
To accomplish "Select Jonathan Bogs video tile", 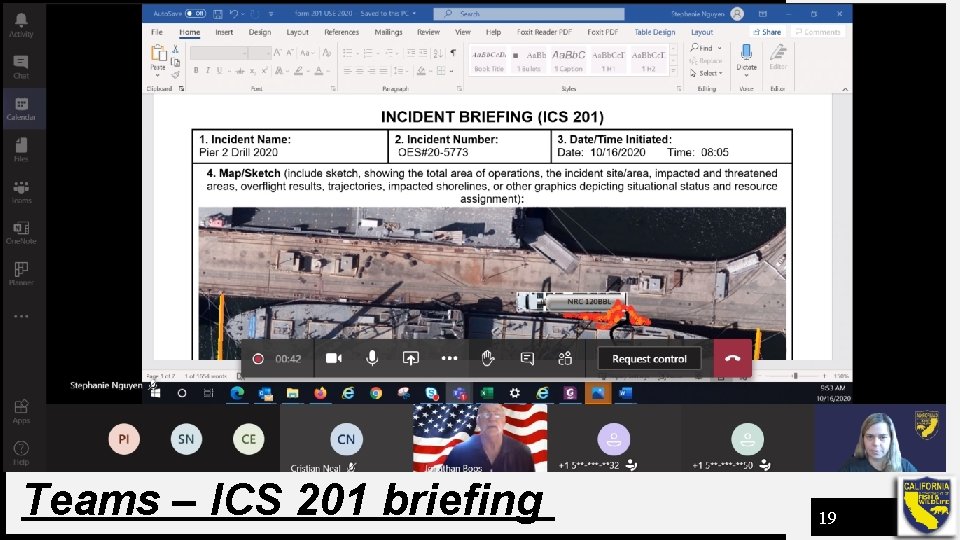I will [479, 438].
